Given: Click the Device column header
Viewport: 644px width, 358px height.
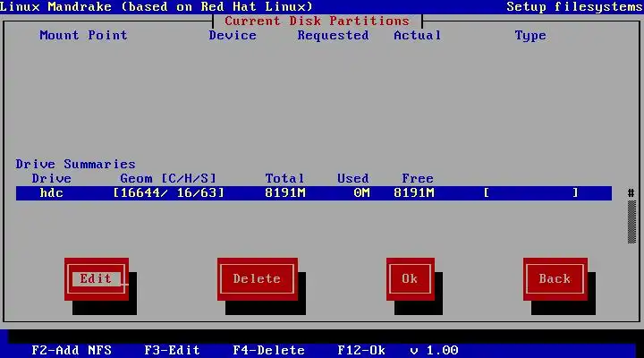Looking at the screenshot, I should coord(233,35).
